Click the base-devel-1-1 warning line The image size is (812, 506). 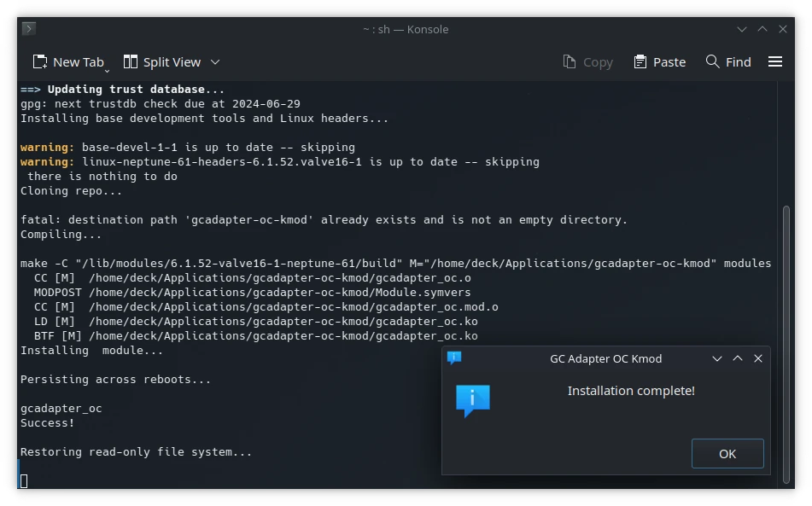(x=188, y=148)
